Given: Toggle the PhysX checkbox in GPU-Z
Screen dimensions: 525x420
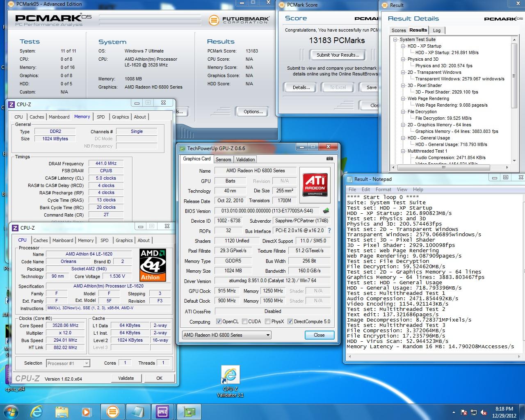Looking at the screenshot, I should point(267,322).
